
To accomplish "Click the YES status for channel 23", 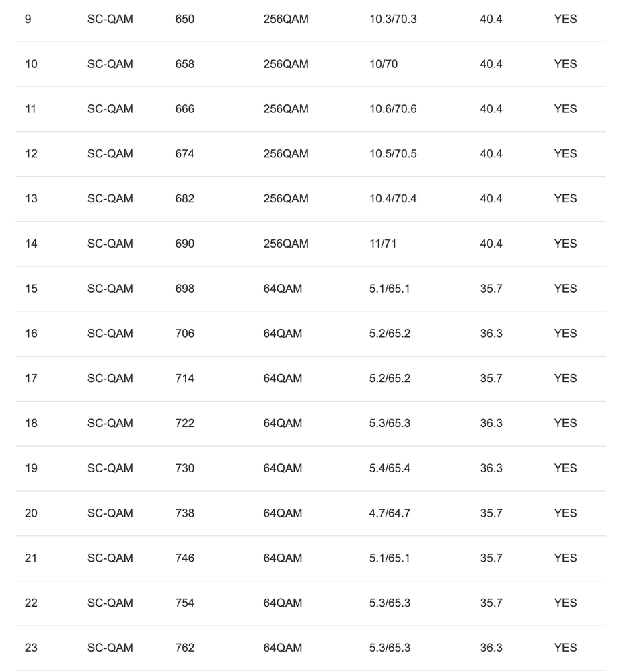I will (565, 648).
